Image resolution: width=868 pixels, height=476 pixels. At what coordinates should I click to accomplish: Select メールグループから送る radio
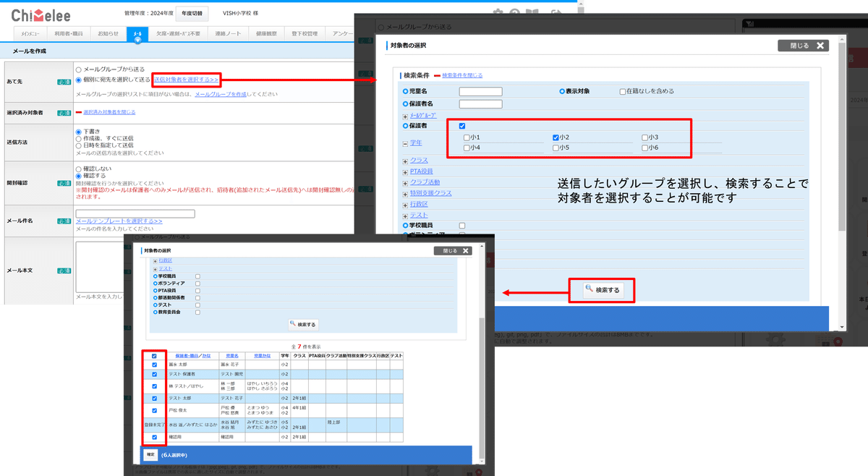click(79, 69)
